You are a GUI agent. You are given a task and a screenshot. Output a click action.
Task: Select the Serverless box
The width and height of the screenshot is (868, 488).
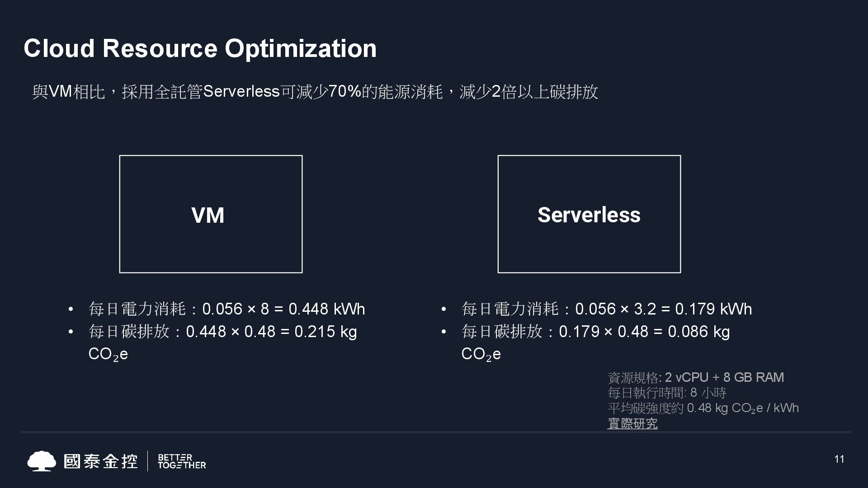coord(589,214)
